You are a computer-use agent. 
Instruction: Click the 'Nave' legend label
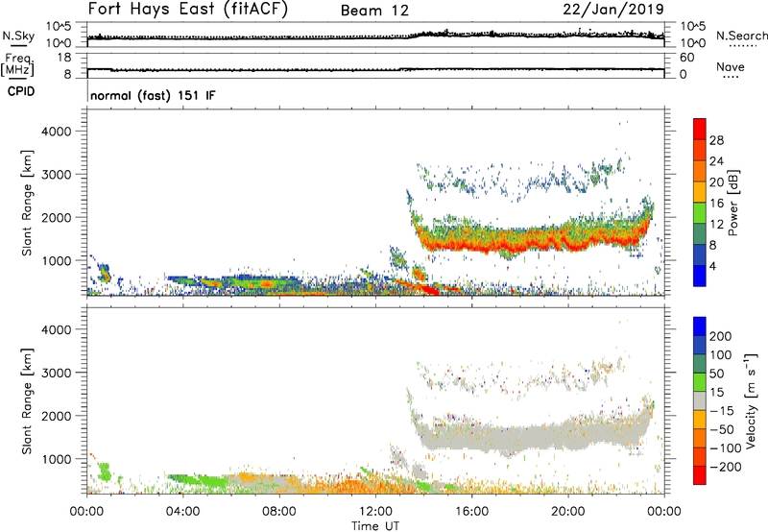tap(731, 66)
